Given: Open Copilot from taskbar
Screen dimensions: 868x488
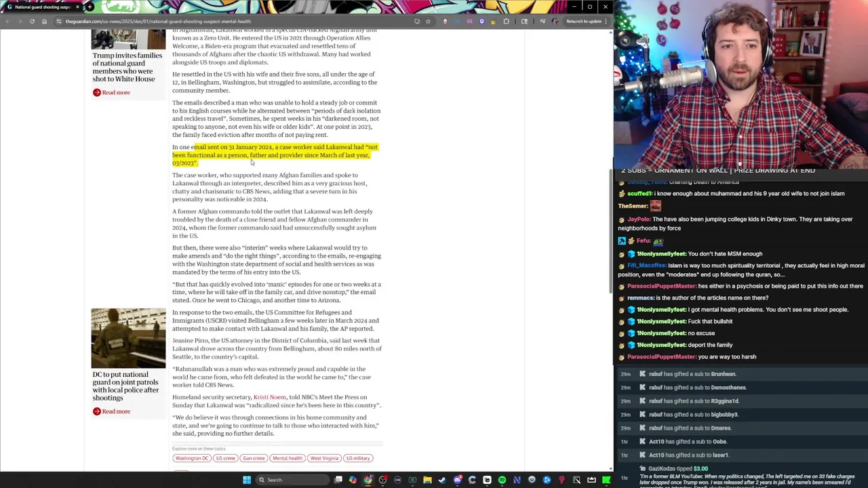Looking at the screenshot, I should (353, 480).
